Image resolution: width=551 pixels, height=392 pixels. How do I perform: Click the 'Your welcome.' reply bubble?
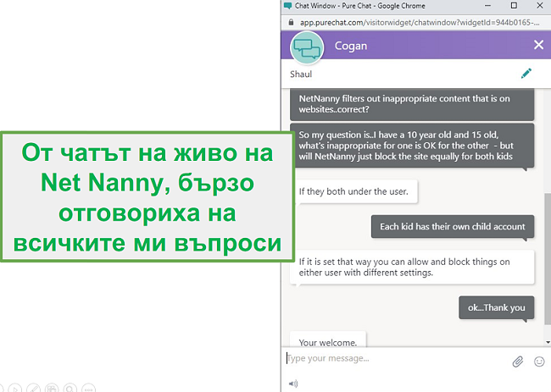tap(328, 340)
